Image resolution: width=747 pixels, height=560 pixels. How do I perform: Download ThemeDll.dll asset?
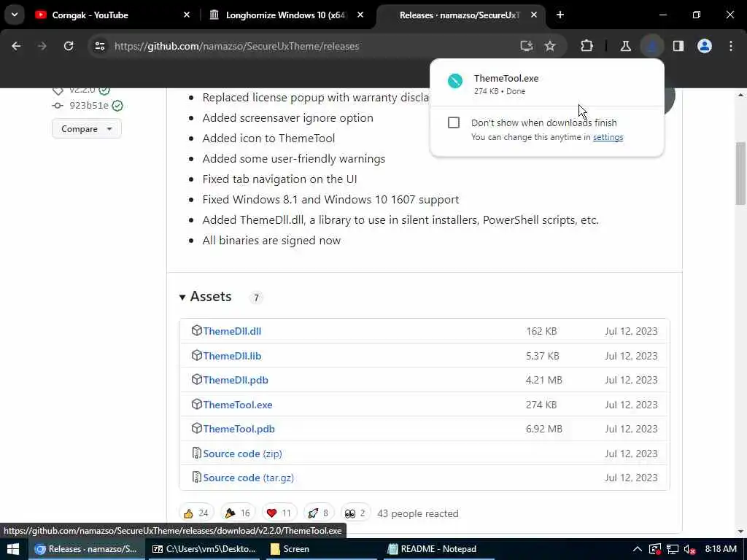(232, 331)
